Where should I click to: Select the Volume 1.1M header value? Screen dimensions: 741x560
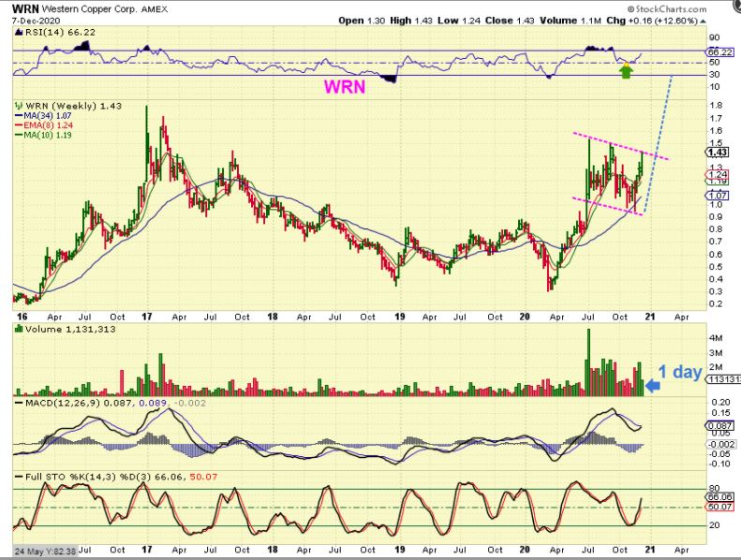point(571,21)
